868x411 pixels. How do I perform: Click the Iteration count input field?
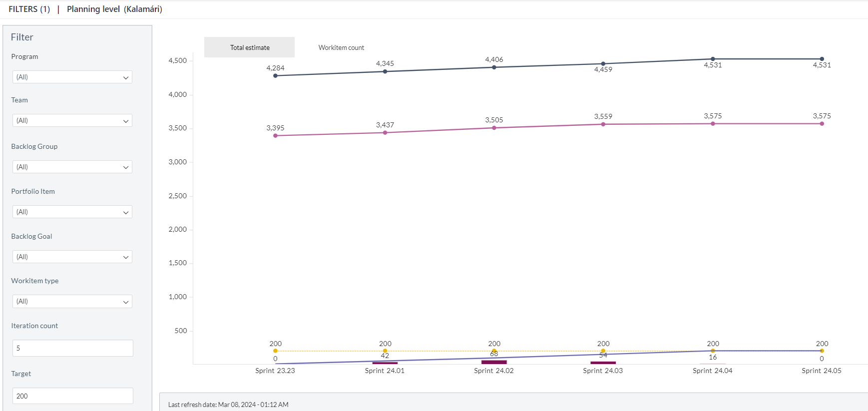pyautogui.click(x=73, y=348)
